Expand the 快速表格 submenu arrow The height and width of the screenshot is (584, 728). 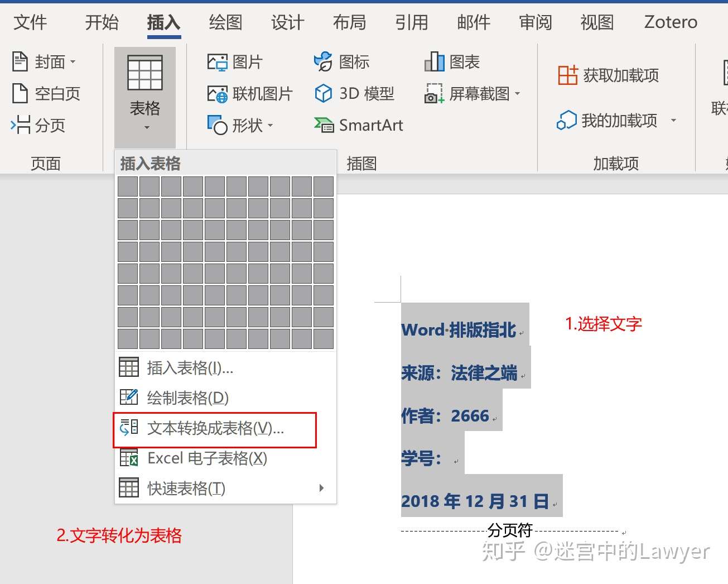pyautogui.click(x=321, y=488)
